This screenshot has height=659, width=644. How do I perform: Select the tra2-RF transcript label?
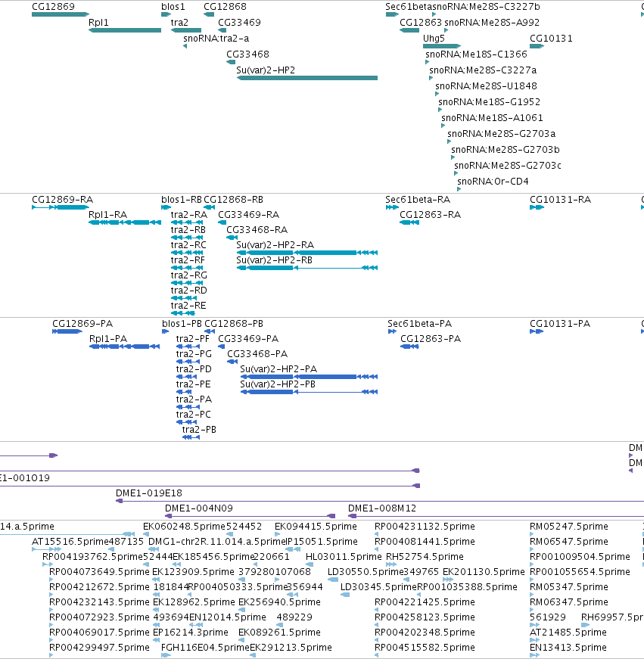point(188,260)
